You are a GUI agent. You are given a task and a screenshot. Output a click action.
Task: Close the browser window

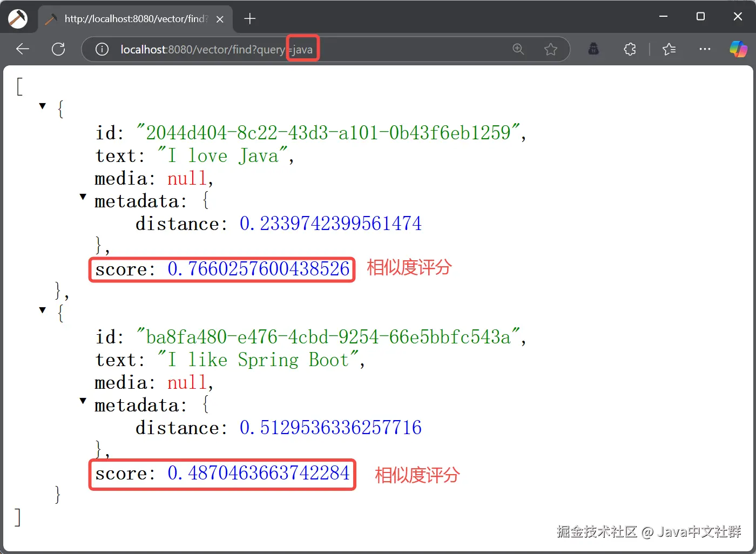tap(738, 17)
